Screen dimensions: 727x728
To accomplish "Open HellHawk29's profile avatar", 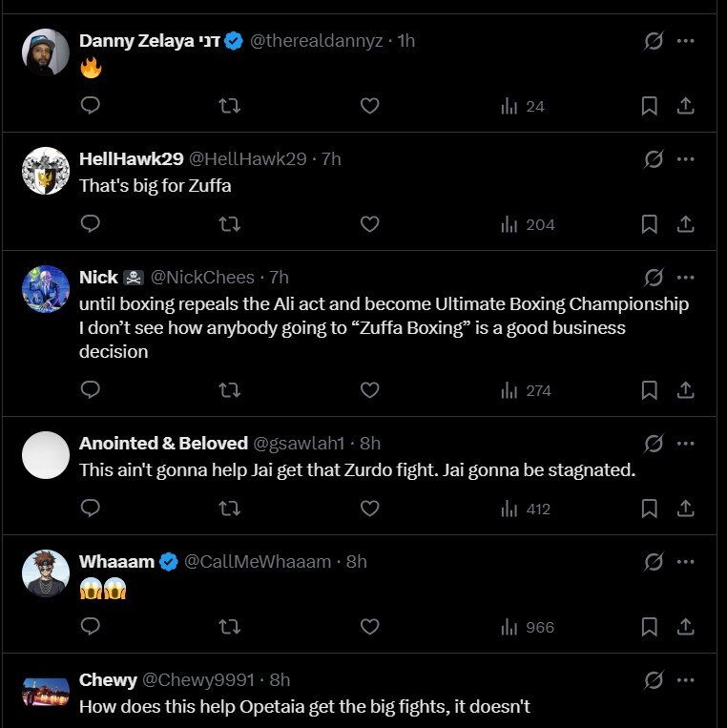I will (46, 171).
